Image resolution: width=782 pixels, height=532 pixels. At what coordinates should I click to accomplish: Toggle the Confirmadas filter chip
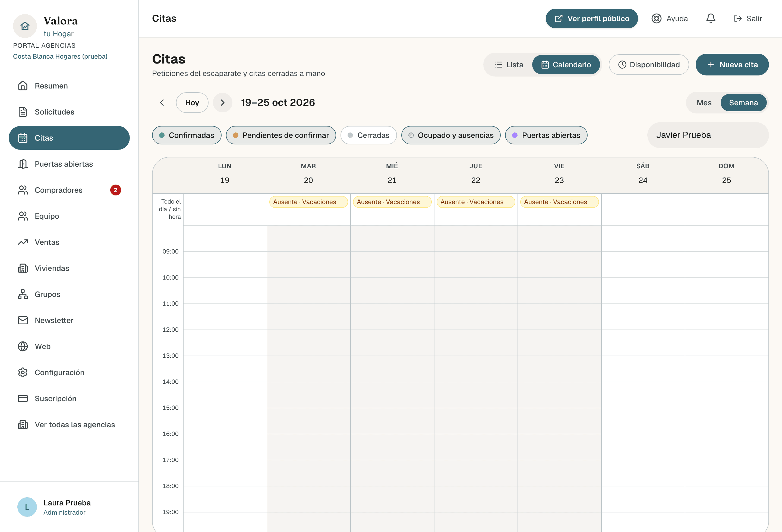(187, 135)
